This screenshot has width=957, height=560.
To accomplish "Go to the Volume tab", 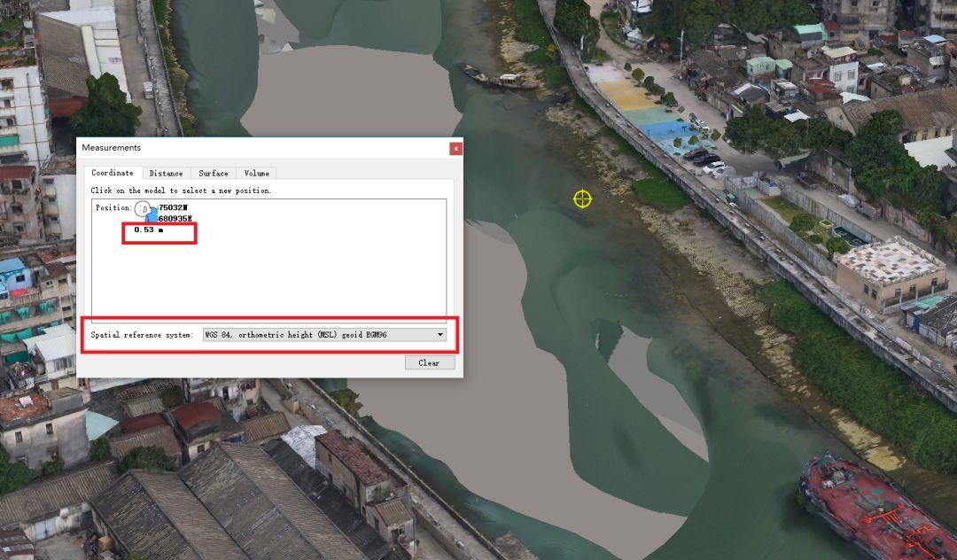I will pyautogui.click(x=256, y=173).
